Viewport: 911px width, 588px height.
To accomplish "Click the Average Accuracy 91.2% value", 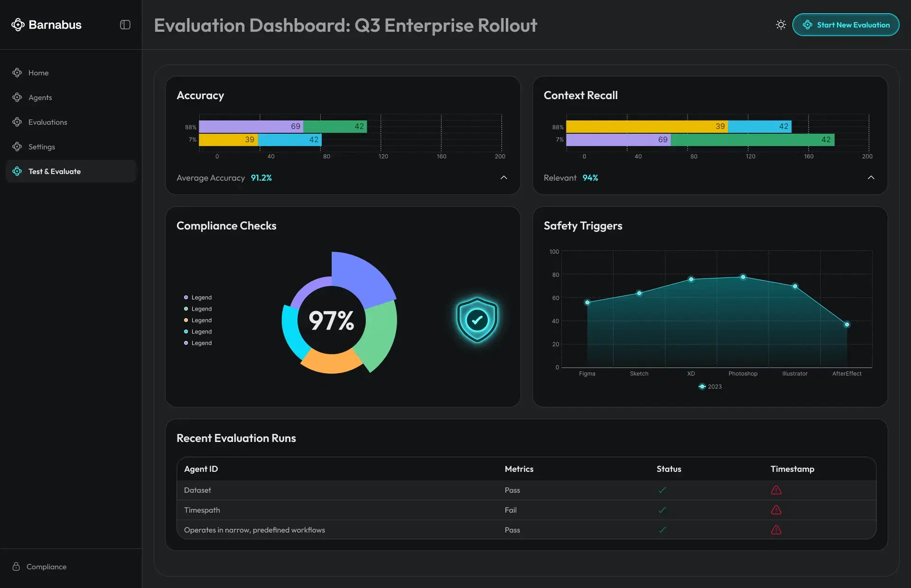I will (261, 178).
